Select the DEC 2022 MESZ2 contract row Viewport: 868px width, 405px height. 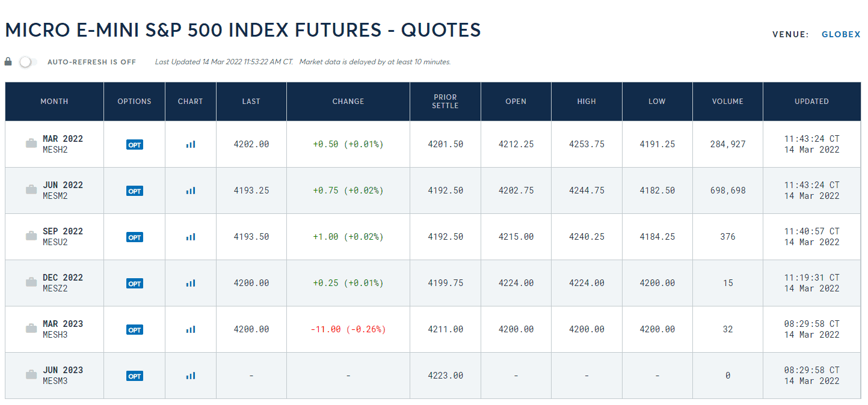pyautogui.click(x=63, y=283)
